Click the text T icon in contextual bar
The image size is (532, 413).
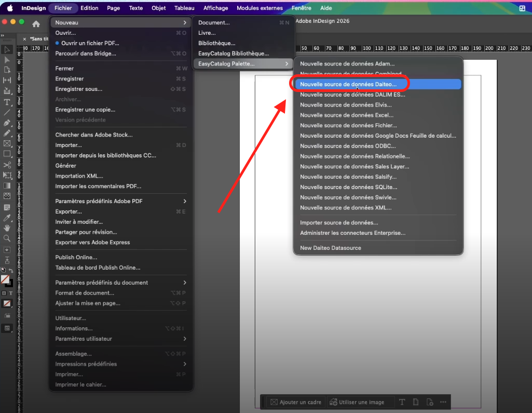point(402,402)
